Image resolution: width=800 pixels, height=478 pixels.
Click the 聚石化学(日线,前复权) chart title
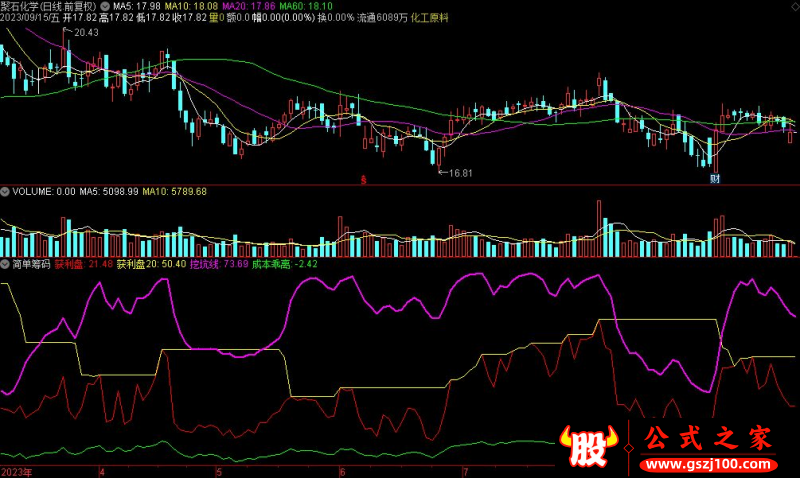pyautogui.click(x=48, y=7)
